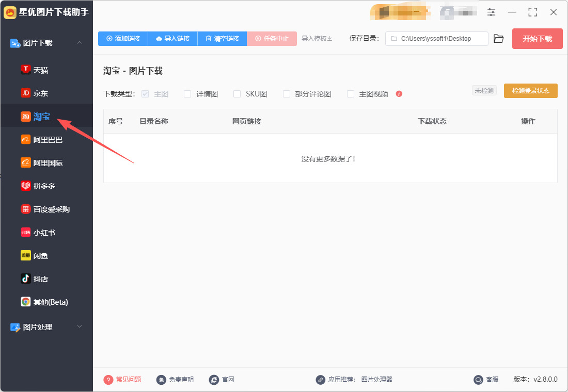Image resolution: width=568 pixels, height=392 pixels.
Task: Open the folder browse icon beside save directory
Action: click(498, 39)
